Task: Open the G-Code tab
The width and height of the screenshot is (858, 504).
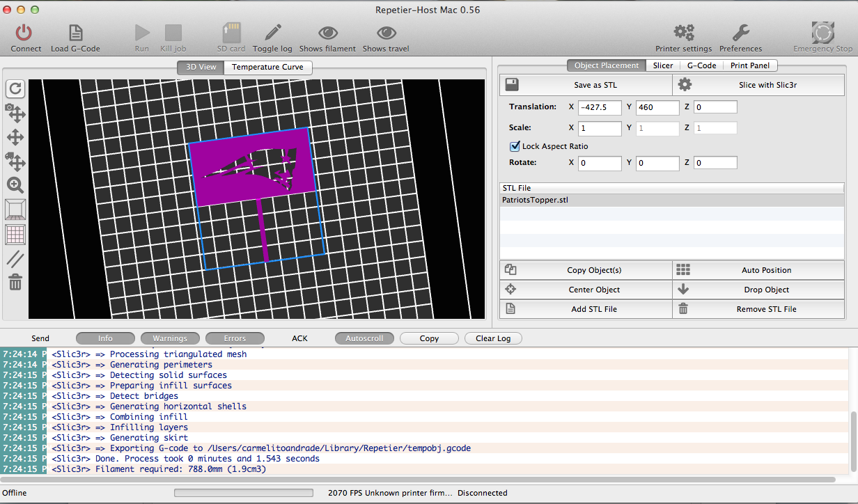Action: pyautogui.click(x=701, y=65)
